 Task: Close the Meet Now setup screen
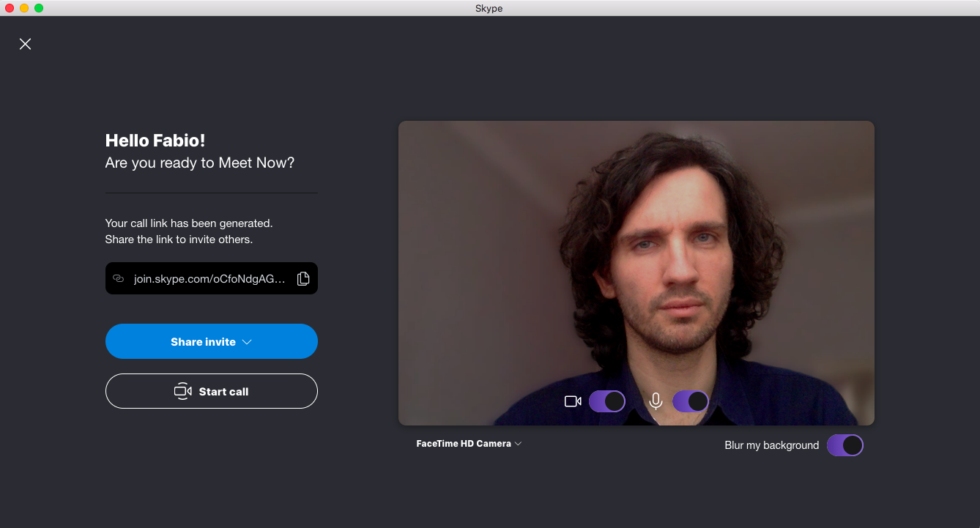coord(25,44)
